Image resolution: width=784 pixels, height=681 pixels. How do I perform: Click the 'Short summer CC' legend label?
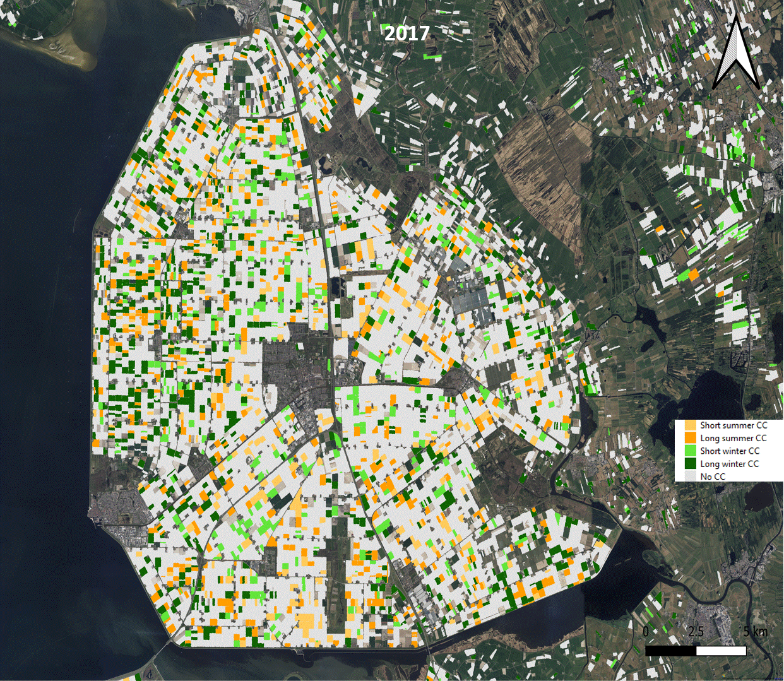[734, 425]
